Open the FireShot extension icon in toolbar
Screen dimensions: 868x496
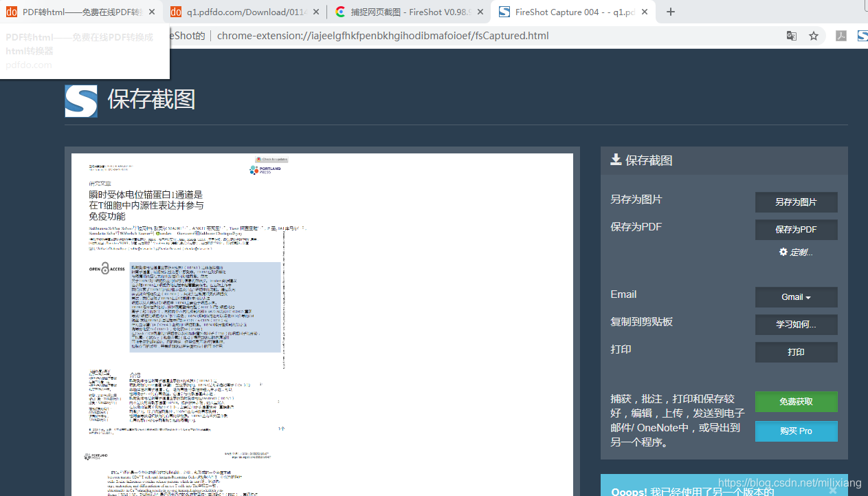tap(863, 36)
